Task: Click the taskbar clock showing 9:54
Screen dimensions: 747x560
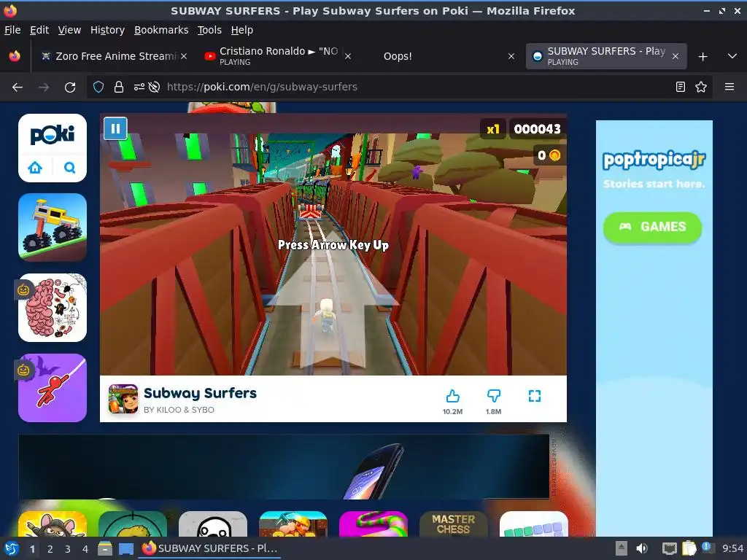Action: [732, 548]
